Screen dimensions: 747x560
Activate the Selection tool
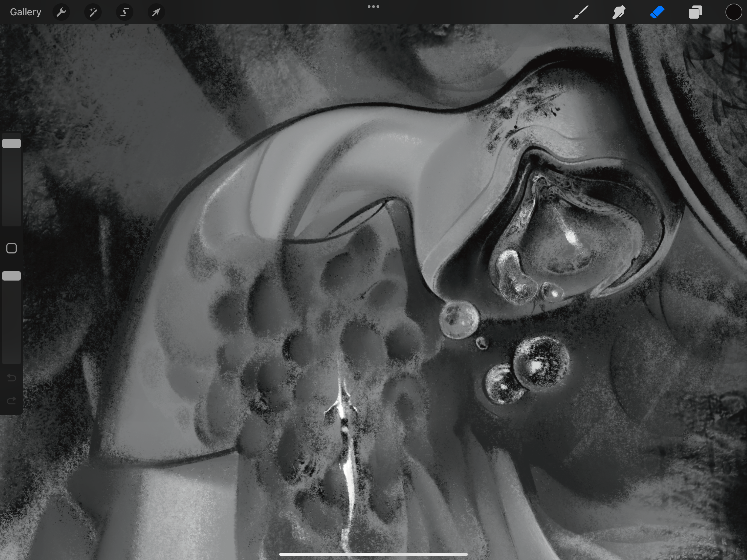coord(125,12)
